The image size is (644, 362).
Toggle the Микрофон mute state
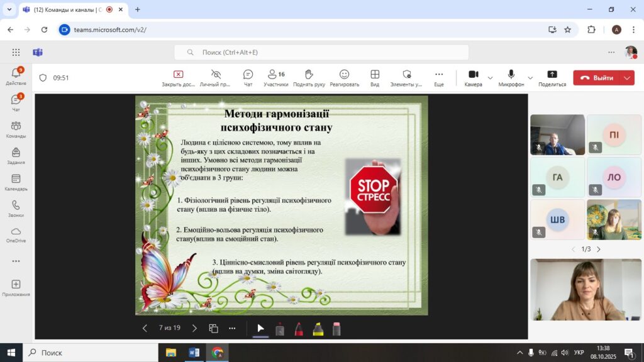pos(511,77)
